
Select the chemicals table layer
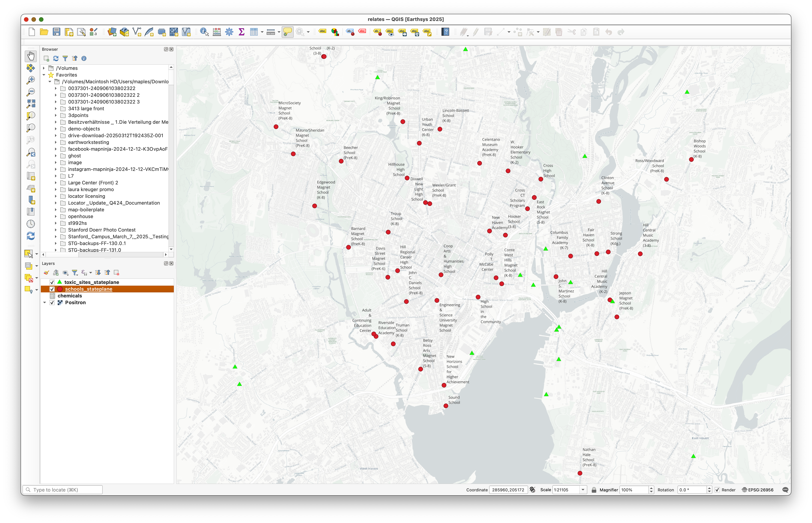tap(70, 296)
